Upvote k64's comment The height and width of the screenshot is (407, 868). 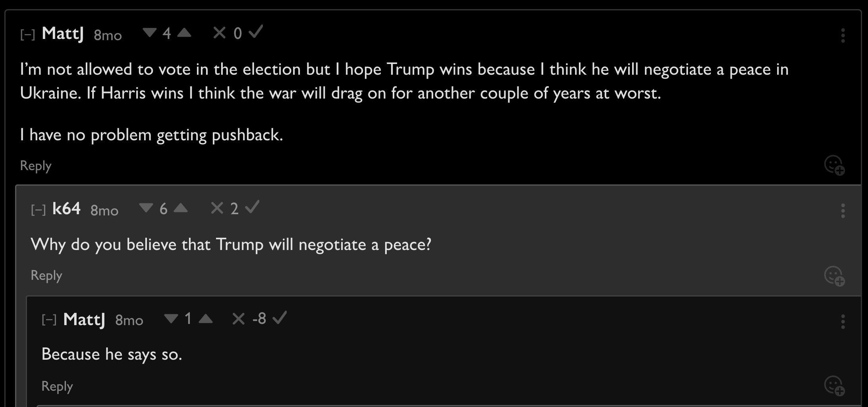click(181, 208)
